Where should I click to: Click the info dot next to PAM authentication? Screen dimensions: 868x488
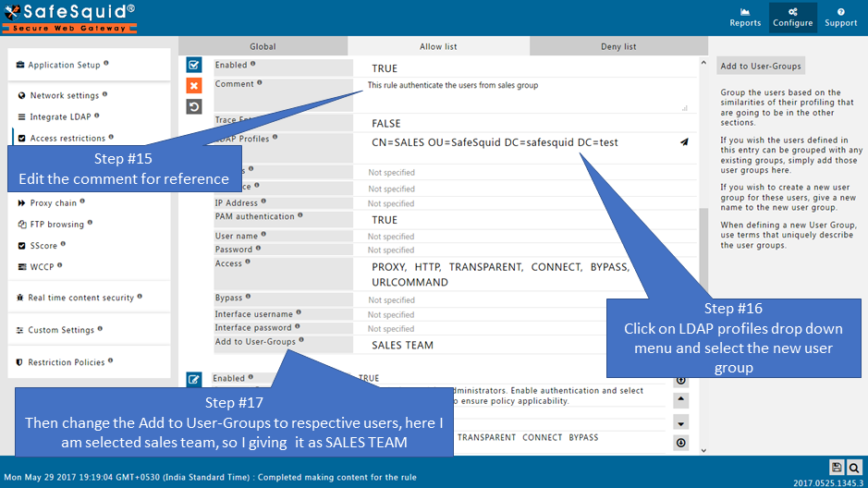pyautogui.click(x=300, y=215)
